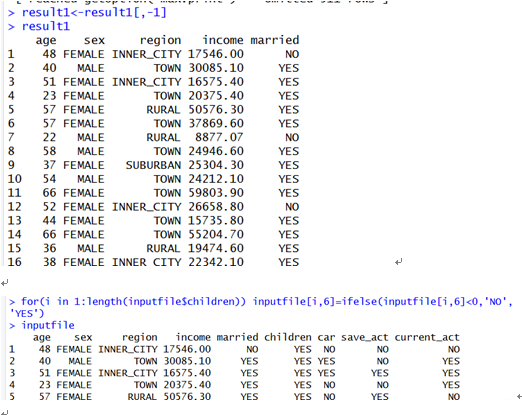The height and width of the screenshot is (415, 522).
Task: Select income value 59803.90
Action: 216,193
